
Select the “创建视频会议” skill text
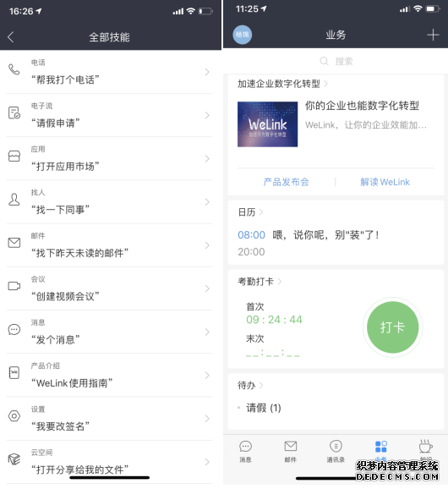[65, 297]
